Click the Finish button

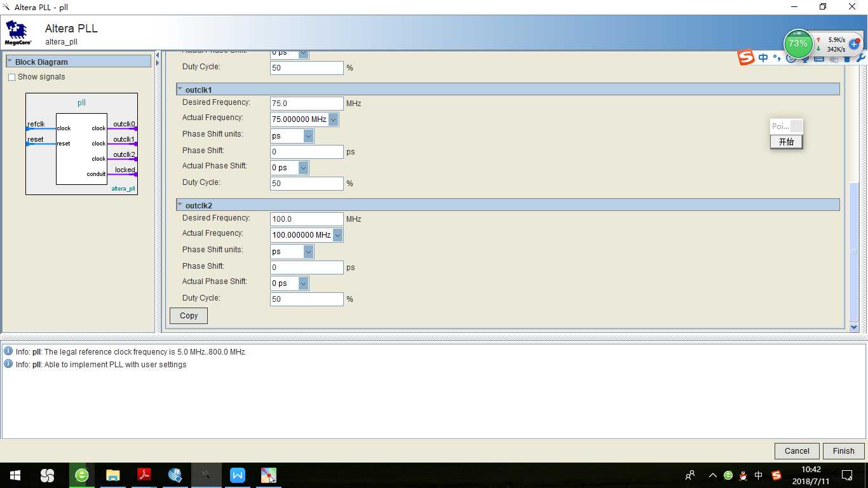click(x=844, y=451)
